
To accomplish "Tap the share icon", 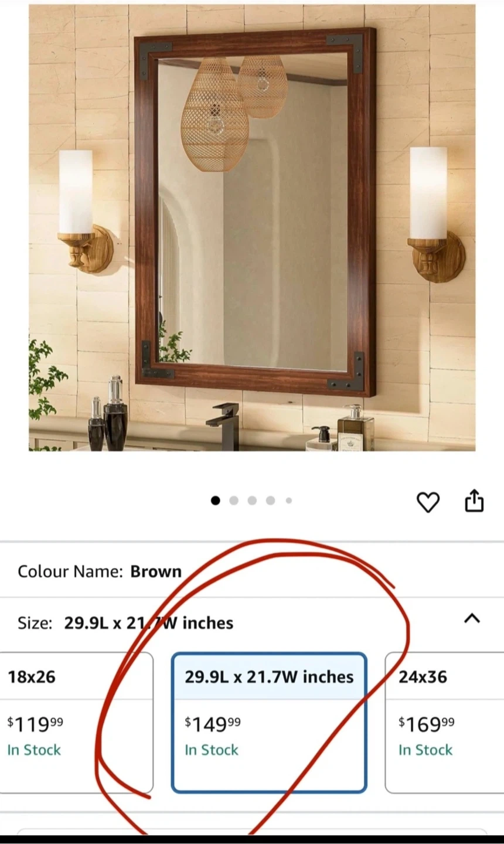I will (x=474, y=501).
